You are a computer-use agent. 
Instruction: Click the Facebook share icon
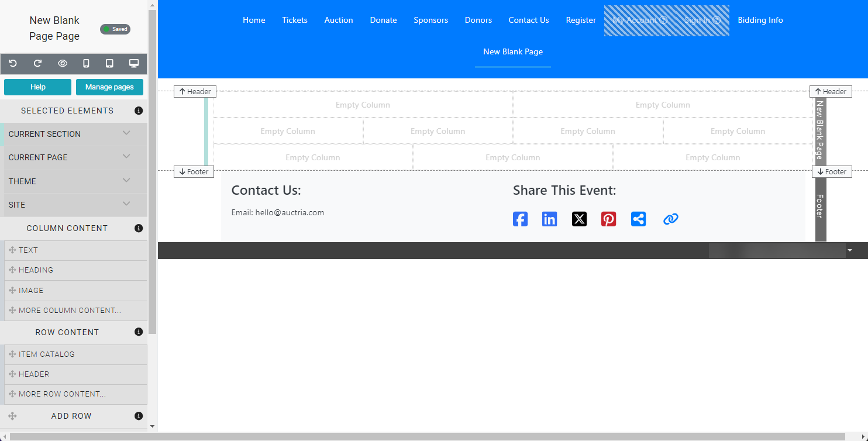click(x=520, y=219)
